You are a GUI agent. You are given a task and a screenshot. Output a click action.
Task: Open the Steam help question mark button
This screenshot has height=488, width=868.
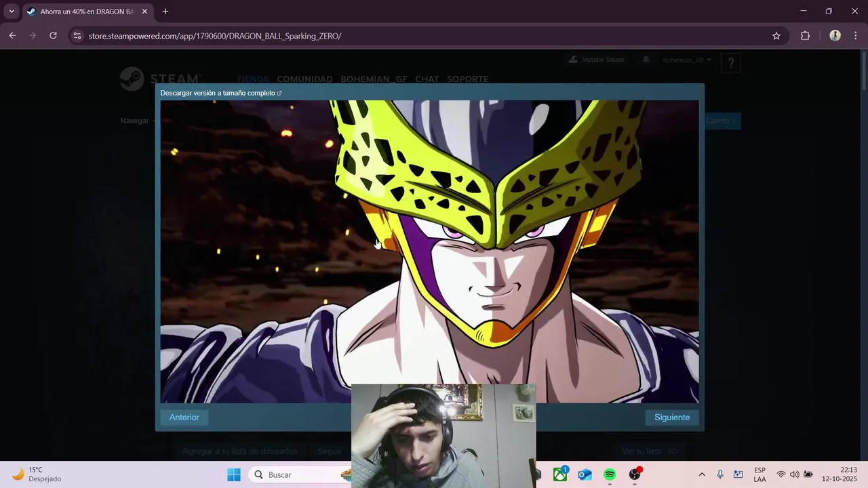731,63
